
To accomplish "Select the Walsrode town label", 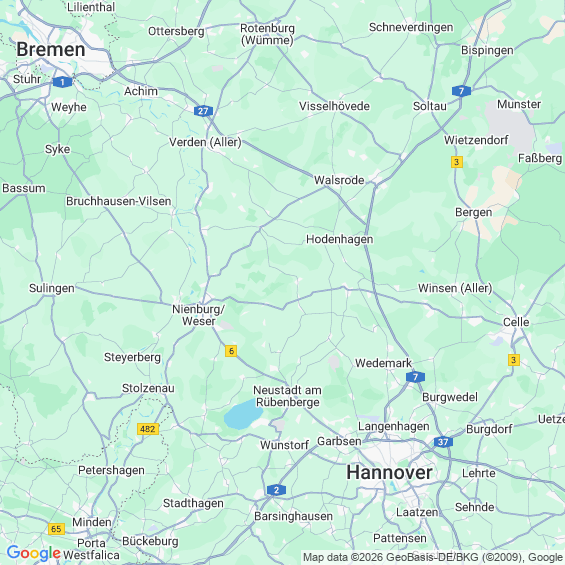I will click(339, 180).
